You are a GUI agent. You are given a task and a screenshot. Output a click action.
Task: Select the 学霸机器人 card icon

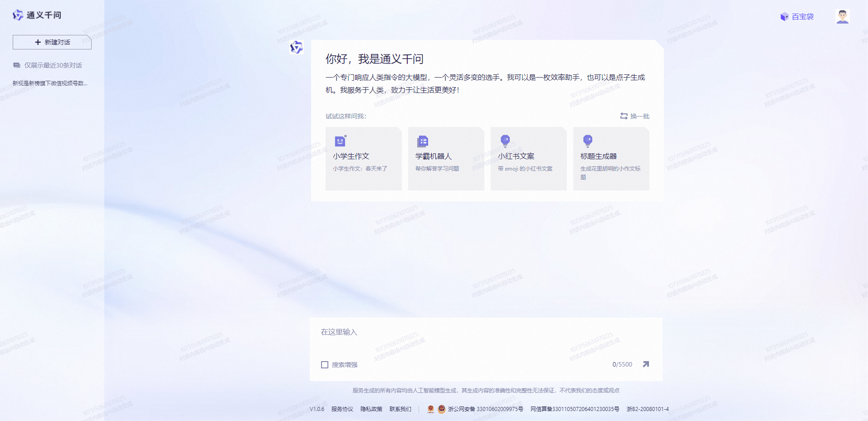[x=422, y=141]
